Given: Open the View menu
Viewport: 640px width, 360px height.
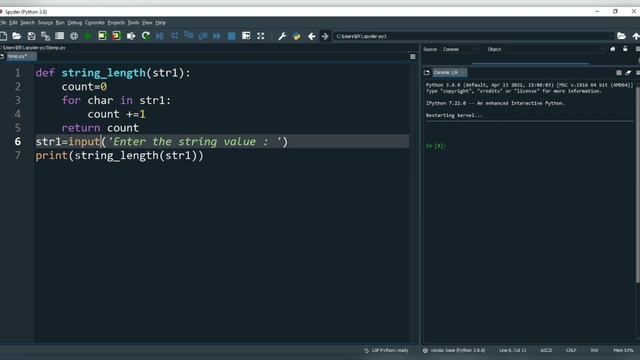Looking at the screenshot, I should coord(147,22).
